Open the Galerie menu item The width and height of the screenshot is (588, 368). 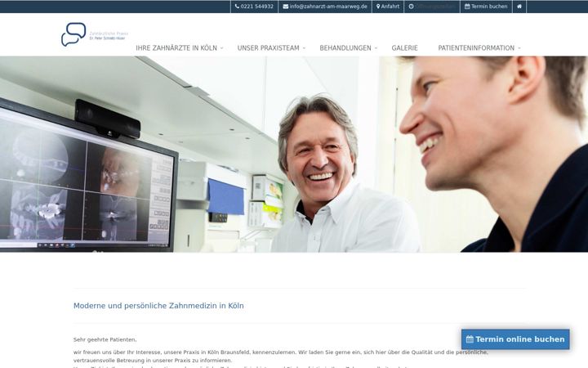coord(404,48)
